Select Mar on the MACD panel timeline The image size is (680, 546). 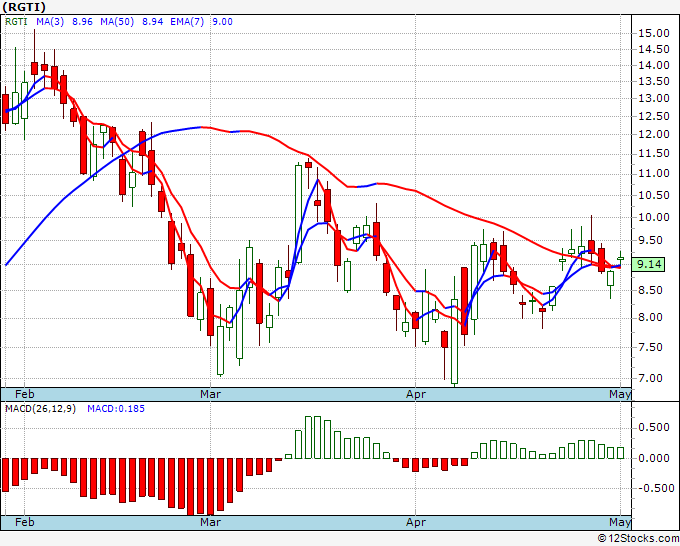click(210, 522)
